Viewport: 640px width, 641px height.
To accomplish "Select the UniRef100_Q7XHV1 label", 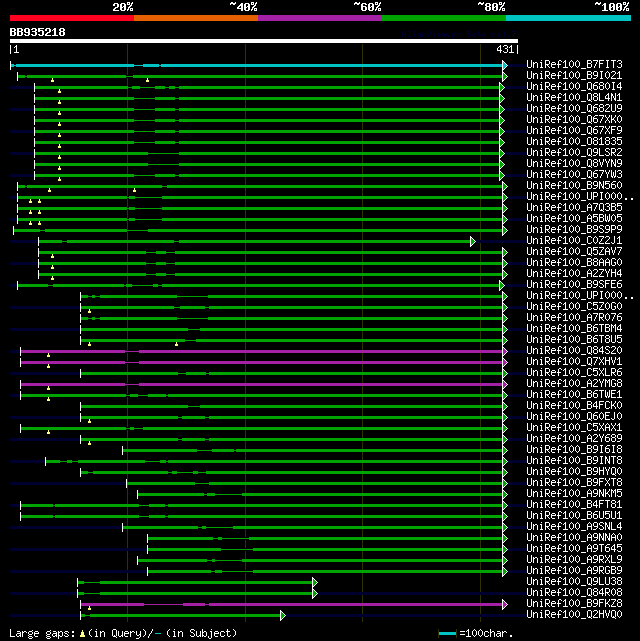I will click(574, 361).
